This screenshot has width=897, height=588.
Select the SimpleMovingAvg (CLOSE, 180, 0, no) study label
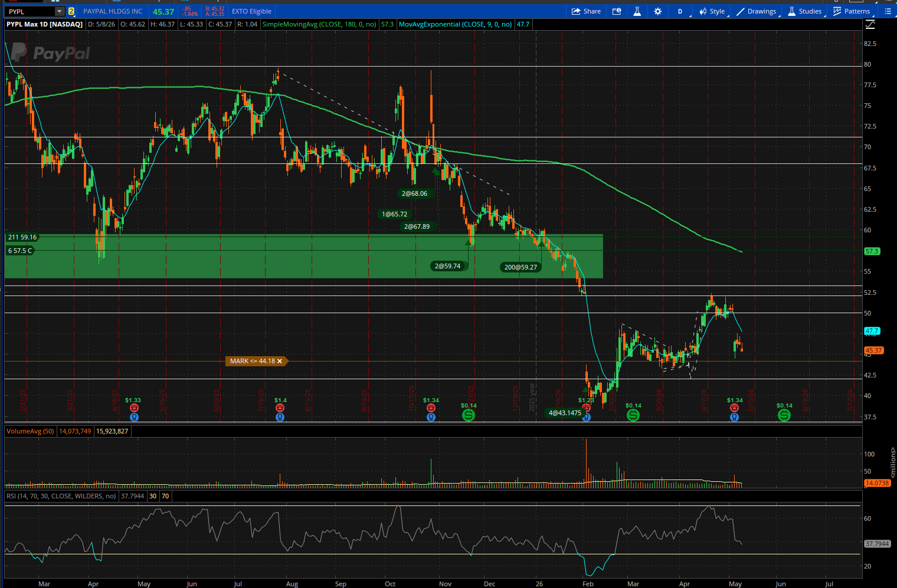point(319,24)
